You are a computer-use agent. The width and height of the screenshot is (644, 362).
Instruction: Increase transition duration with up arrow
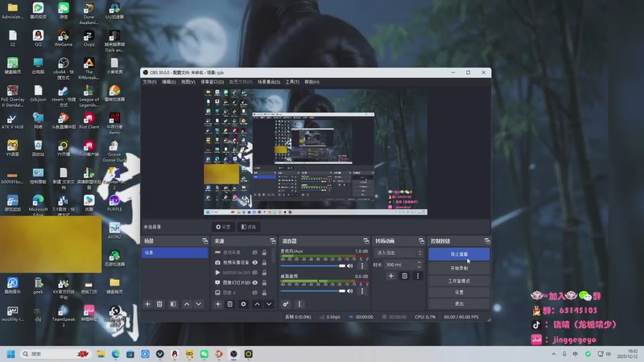click(419, 263)
